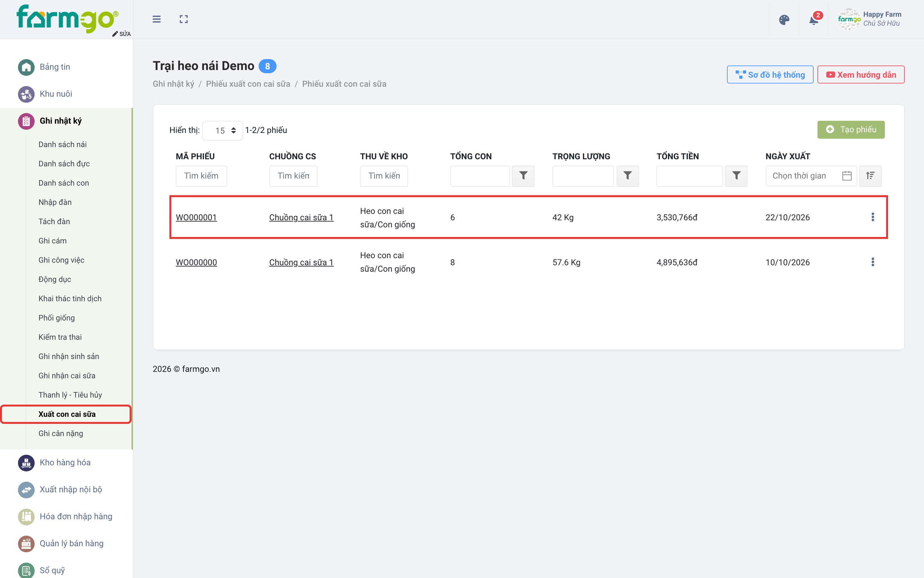Screen dimensions: 924x578
Task: Select Ghi cân nặng submenu item
Action: (x=61, y=433)
